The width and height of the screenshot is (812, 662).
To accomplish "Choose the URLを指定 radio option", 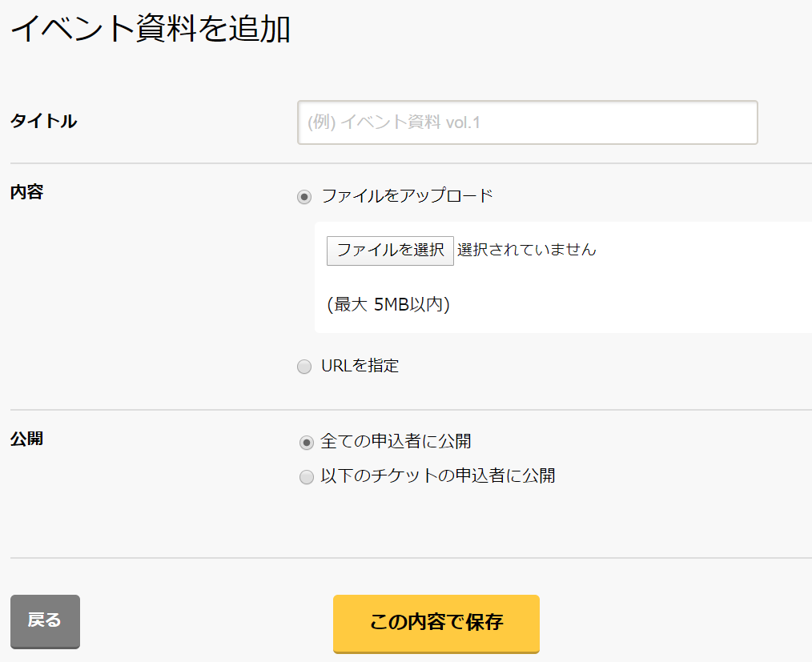I will 304,367.
